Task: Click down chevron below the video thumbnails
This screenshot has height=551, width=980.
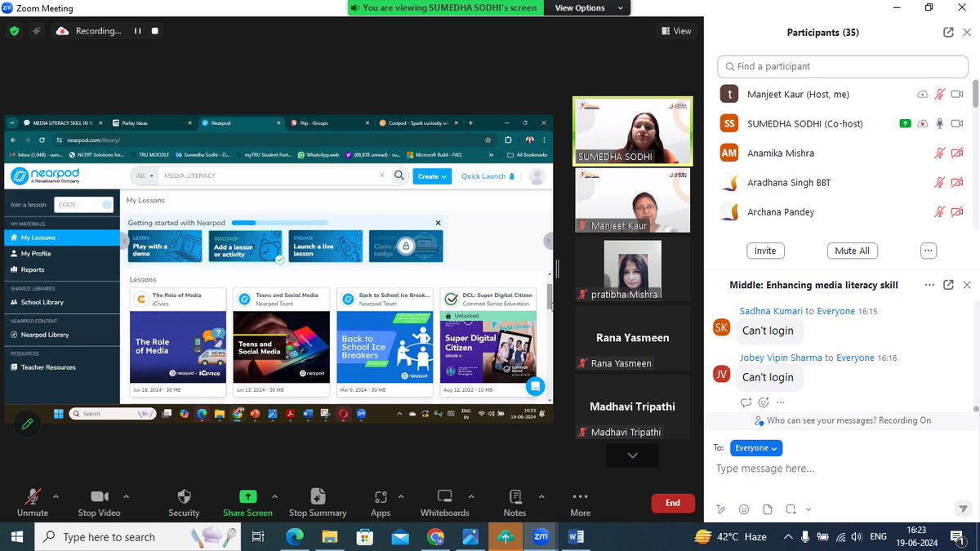Action: 633,455
